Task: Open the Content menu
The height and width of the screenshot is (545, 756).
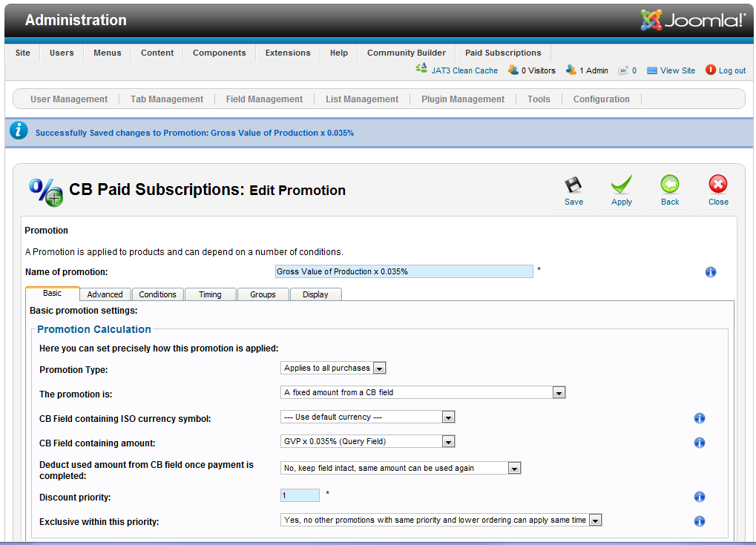Action: 157,53
